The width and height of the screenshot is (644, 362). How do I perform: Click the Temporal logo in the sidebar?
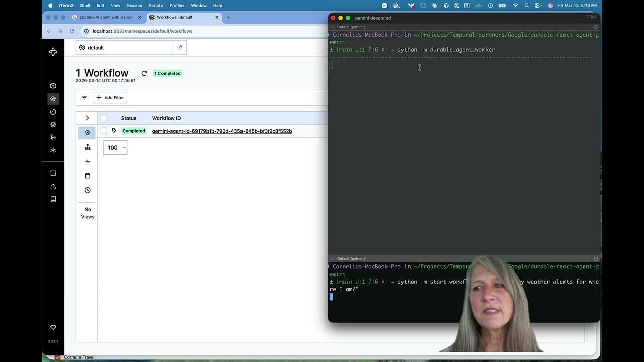click(x=53, y=52)
